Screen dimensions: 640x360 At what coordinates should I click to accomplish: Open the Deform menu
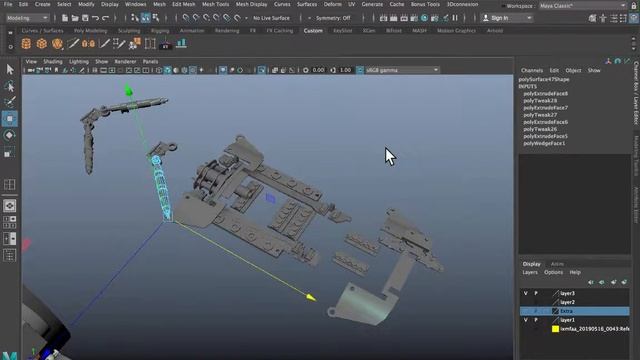pyautogui.click(x=332, y=4)
